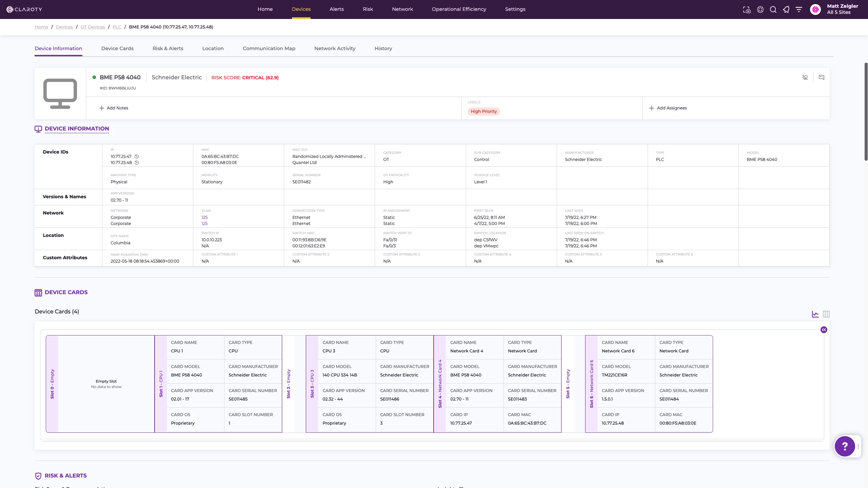Collapse the device cards panel with chevrons
Viewport: 868px width, 488px height.
pyautogui.click(x=824, y=330)
